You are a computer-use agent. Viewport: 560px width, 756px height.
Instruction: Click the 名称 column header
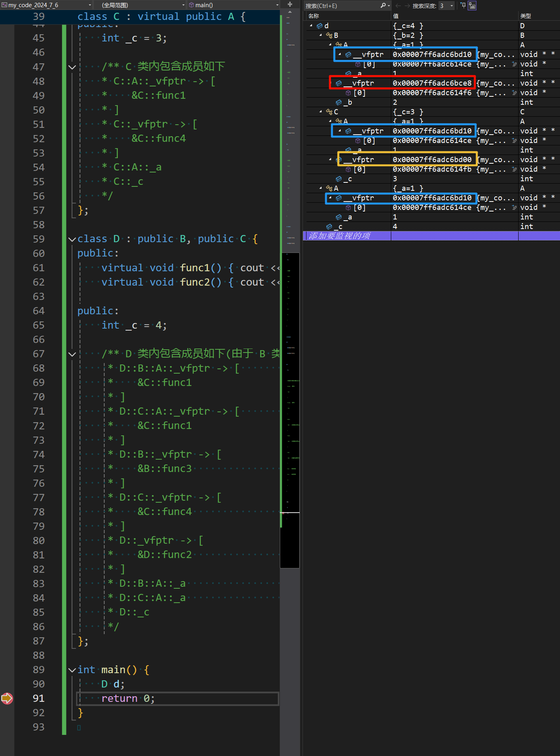(314, 16)
